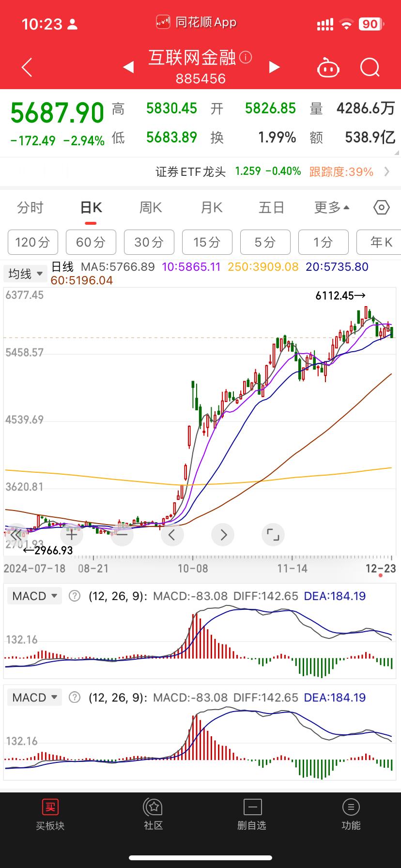This screenshot has width=401, height=868.
Task: Select 30分 period button
Action: [149, 242]
